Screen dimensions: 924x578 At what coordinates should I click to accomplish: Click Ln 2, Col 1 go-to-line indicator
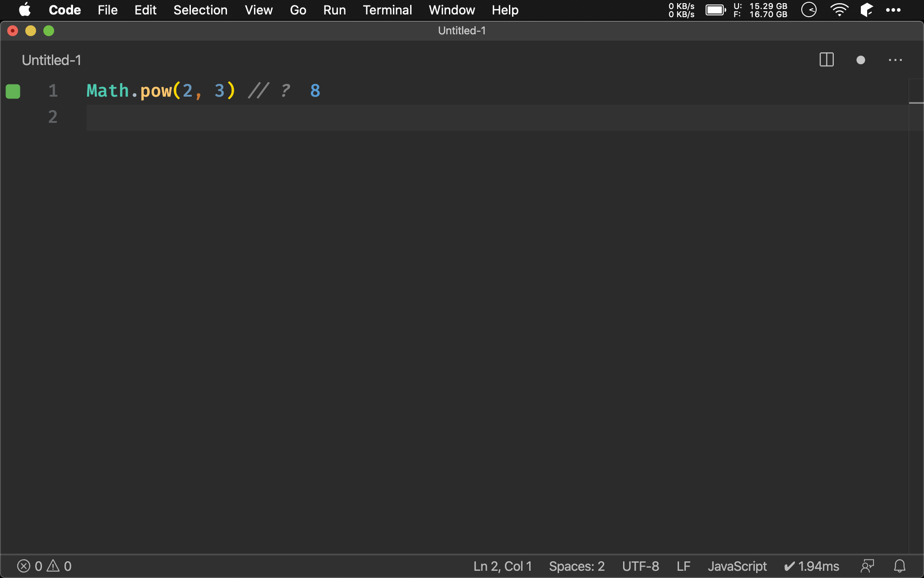pyautogui.click(x=502, y=566)
